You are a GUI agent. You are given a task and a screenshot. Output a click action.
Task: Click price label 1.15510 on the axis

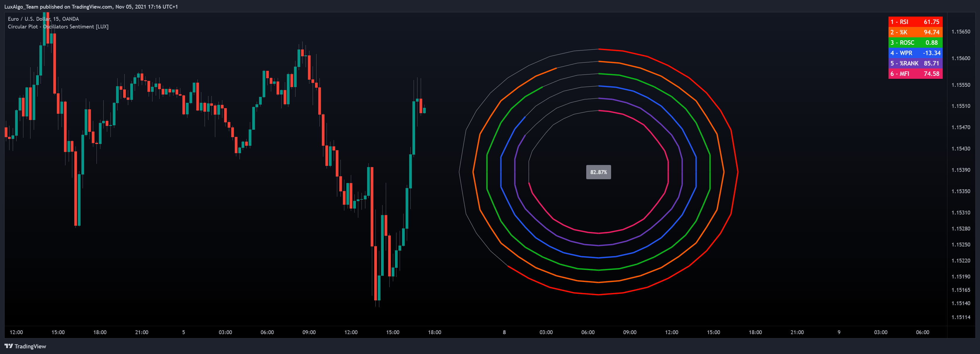tap(960, 106)
